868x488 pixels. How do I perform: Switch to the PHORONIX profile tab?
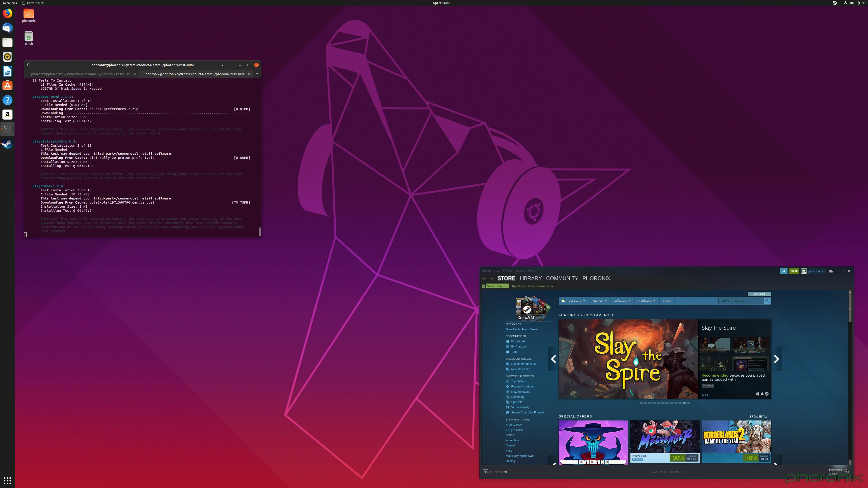click(x=596, y=279)
